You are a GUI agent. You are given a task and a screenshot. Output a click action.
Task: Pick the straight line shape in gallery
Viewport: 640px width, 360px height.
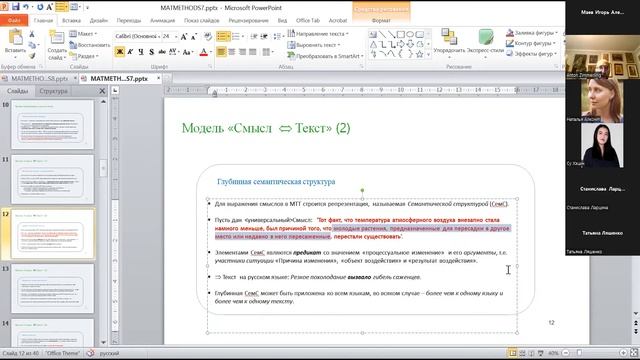tap(382, 34)
